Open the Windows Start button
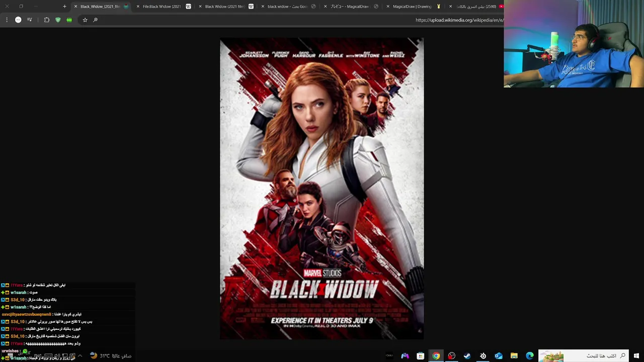 (x=636, y=356)
